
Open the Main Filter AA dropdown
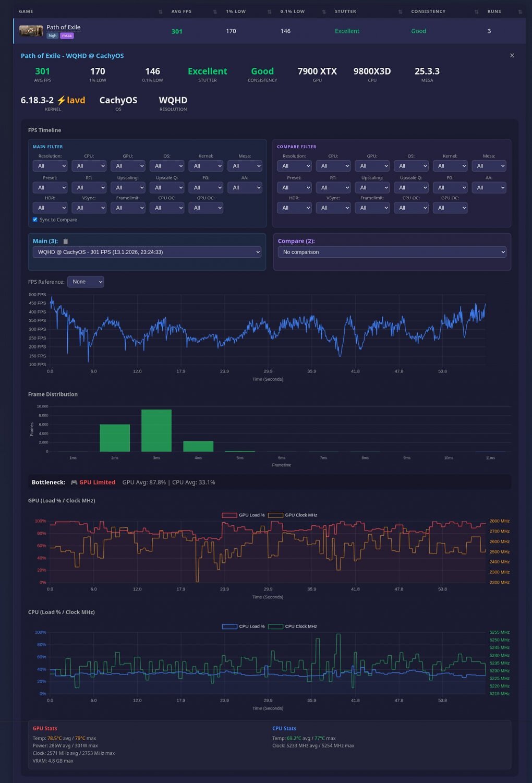(245, 187)
